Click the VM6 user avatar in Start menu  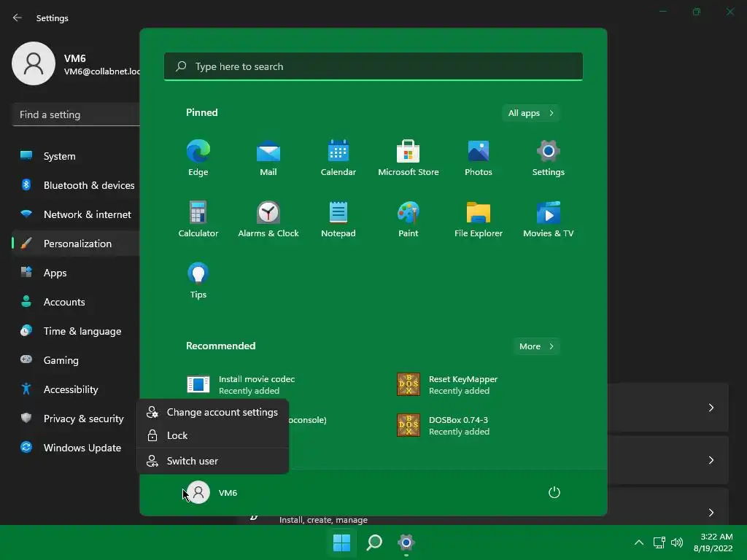198,492
